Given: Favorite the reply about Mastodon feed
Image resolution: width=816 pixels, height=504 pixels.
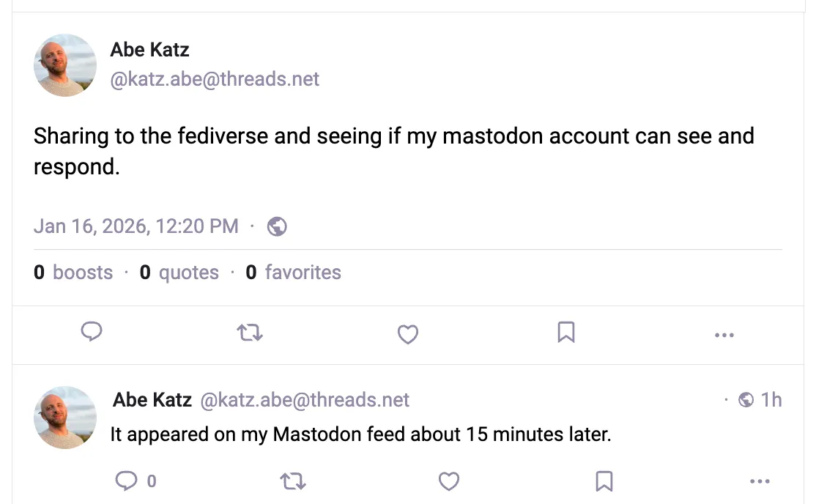Looking at the screenshot, I should [448, 481].
